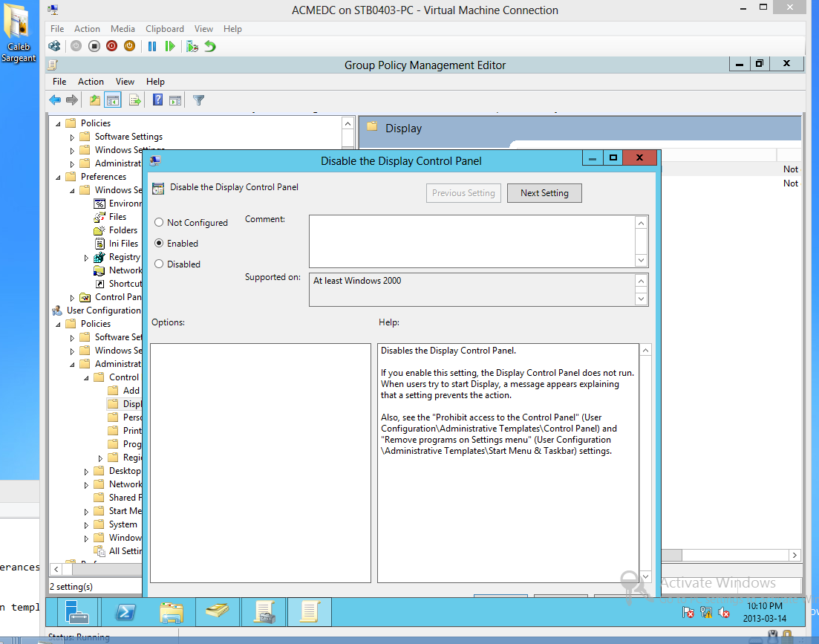Expand the Registry tree node

coord(86,258)
